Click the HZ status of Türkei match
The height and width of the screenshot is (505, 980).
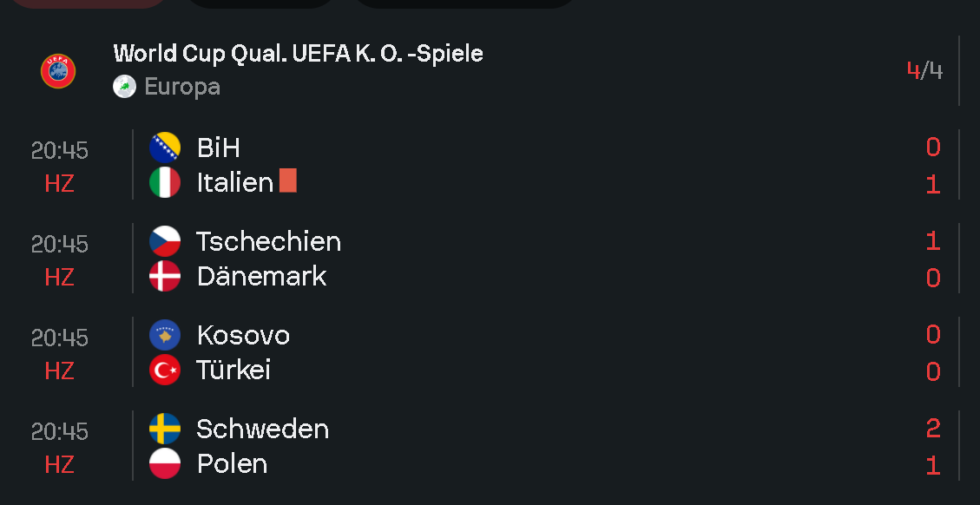coord(59,371)
